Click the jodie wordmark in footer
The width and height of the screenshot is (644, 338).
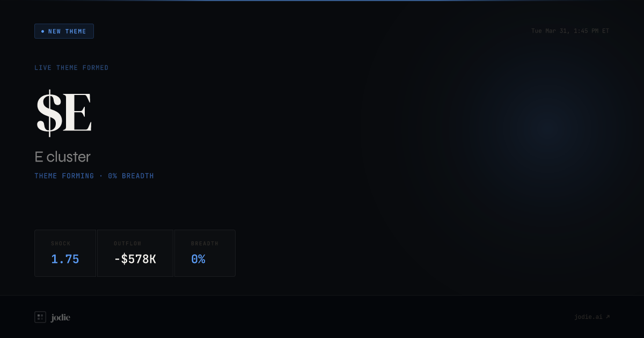click(x=61, y=318)
